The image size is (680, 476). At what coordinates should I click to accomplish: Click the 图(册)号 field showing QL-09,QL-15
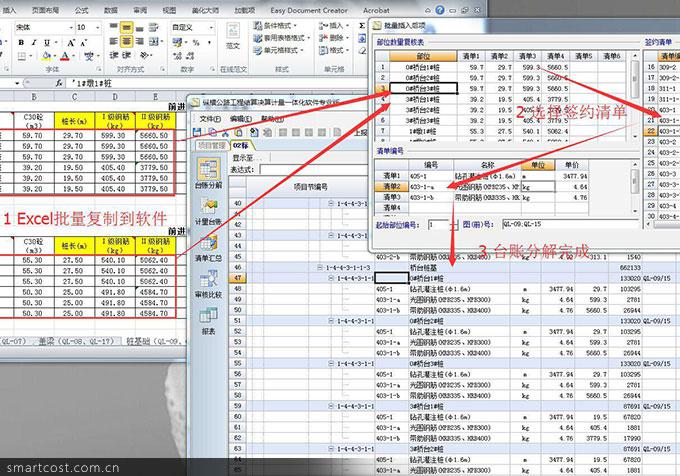570,224
